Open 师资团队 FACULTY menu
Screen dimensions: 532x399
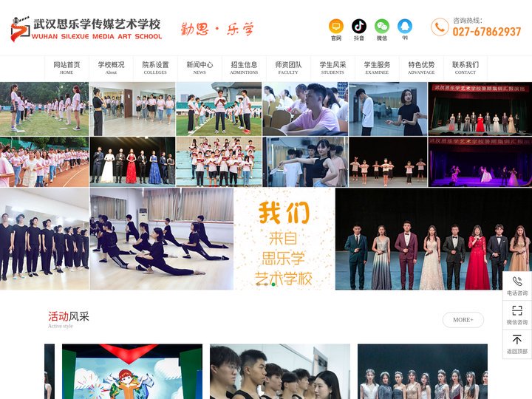pyautogui.click(x=288, y=67)
